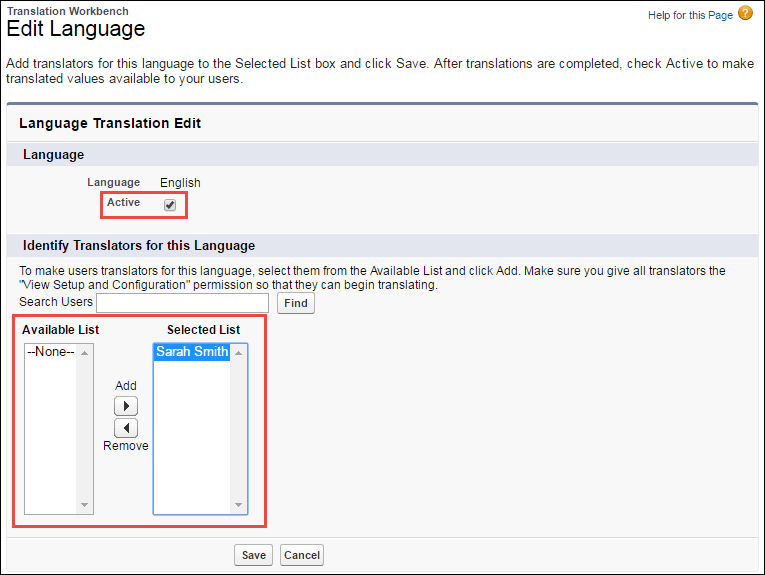Click into the Search Users field
765x575 pixels.
pos(182,303)
